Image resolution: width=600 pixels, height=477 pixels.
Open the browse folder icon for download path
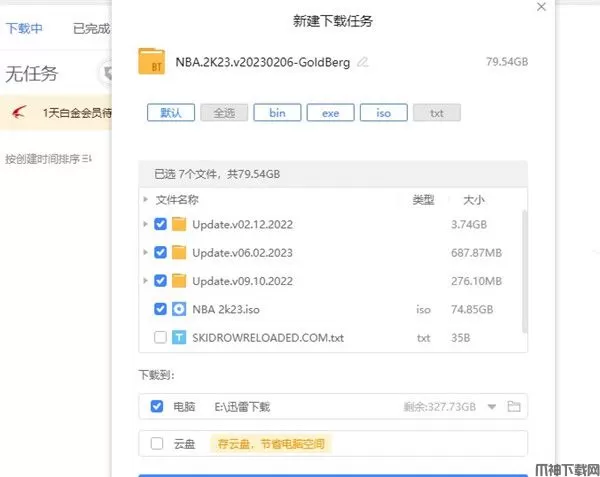(514, 406)
